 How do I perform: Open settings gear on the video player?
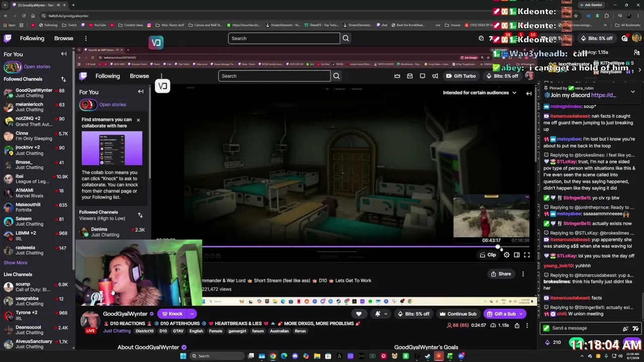click(x=507, y=255)
